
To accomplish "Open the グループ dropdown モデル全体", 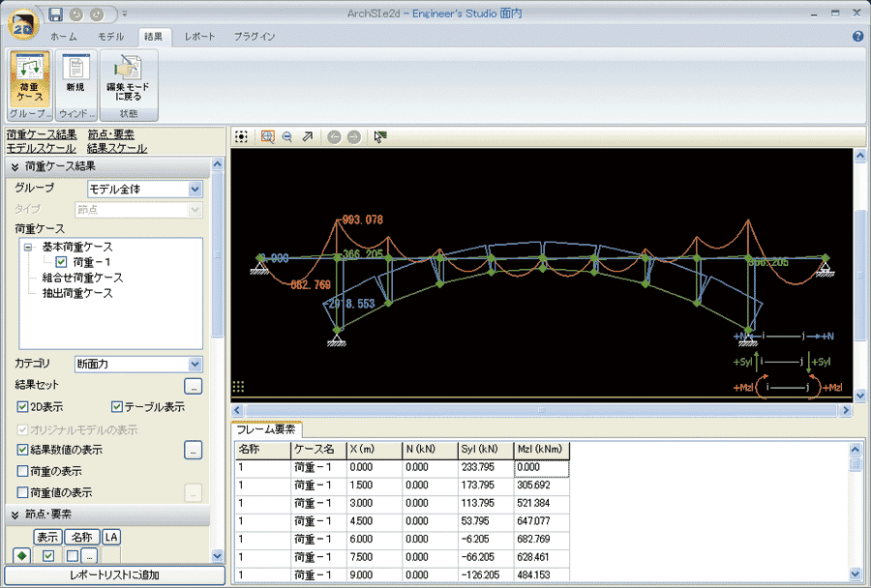I will pos(144,189).
